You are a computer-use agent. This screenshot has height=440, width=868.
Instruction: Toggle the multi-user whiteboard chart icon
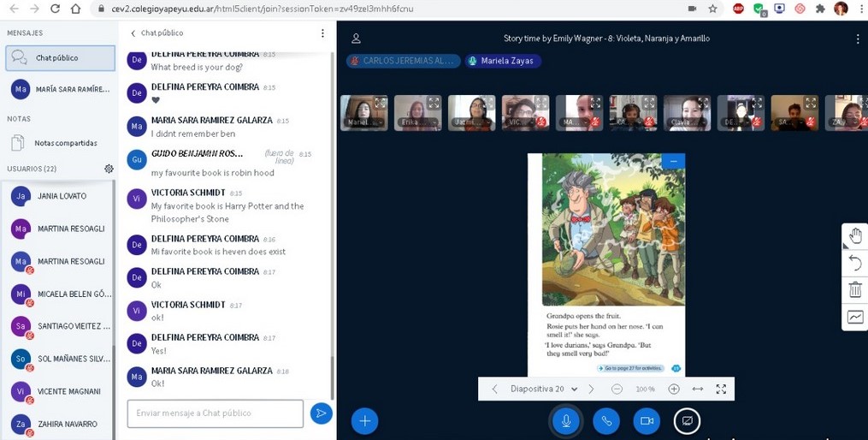(x=855, y=318)
